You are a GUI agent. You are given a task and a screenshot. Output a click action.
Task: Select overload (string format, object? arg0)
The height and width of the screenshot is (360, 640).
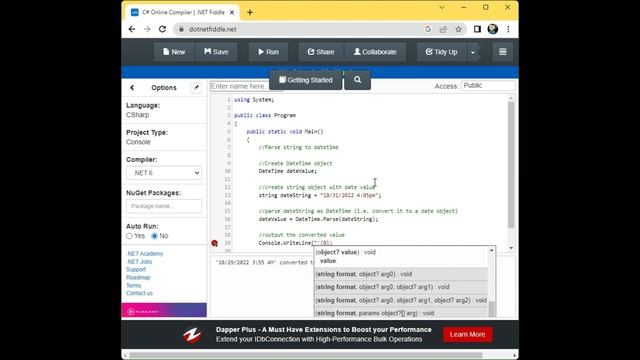point(401,274)
